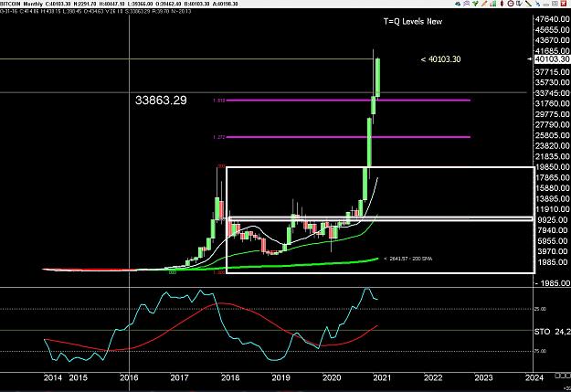Click the document note toolbar icon
This screenshot has height=392, width=571.
tap(519, 4)
